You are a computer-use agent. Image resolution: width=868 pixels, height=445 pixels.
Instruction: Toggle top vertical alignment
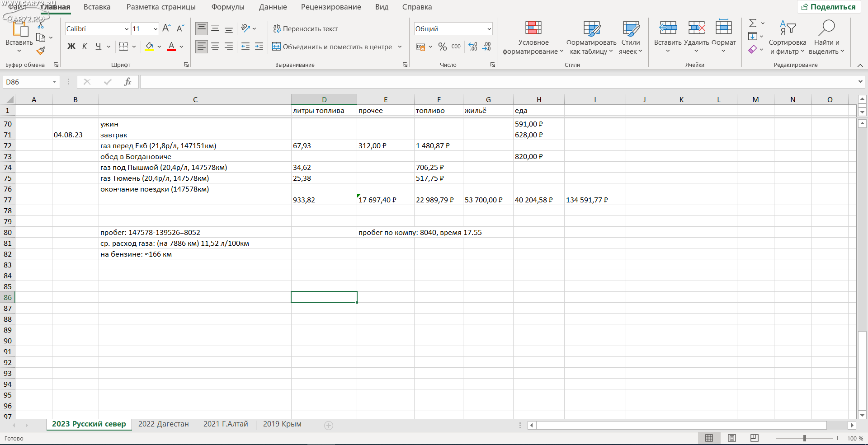click(202, 28)
